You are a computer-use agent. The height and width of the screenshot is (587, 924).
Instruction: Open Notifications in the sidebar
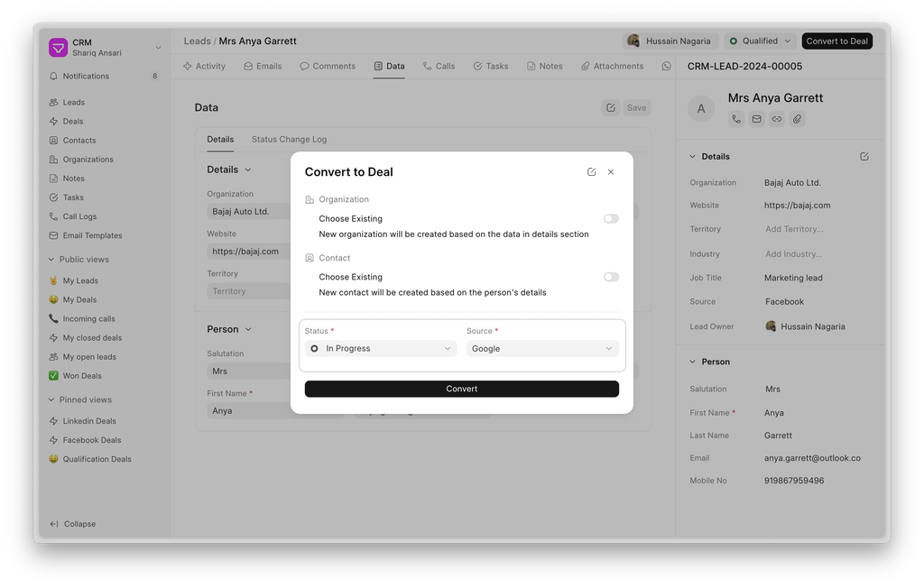(86, 77)
